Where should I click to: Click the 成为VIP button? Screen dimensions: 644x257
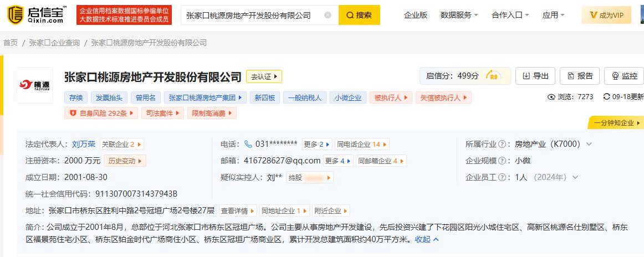coord(606,15)
